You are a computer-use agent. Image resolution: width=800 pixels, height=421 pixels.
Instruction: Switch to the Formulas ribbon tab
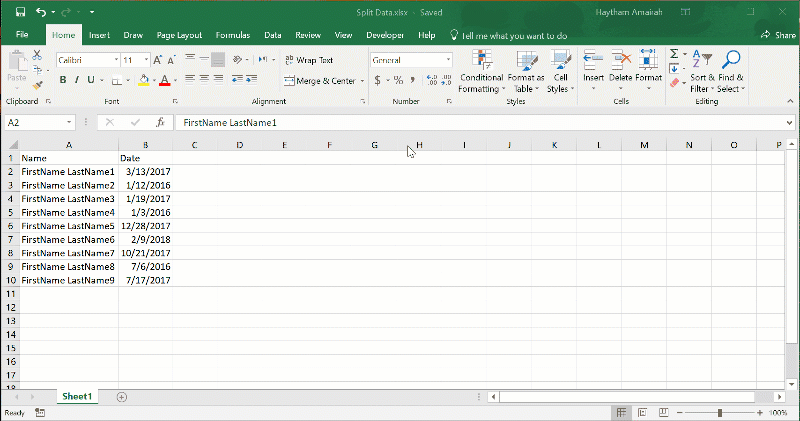click(x=232, y=35)
